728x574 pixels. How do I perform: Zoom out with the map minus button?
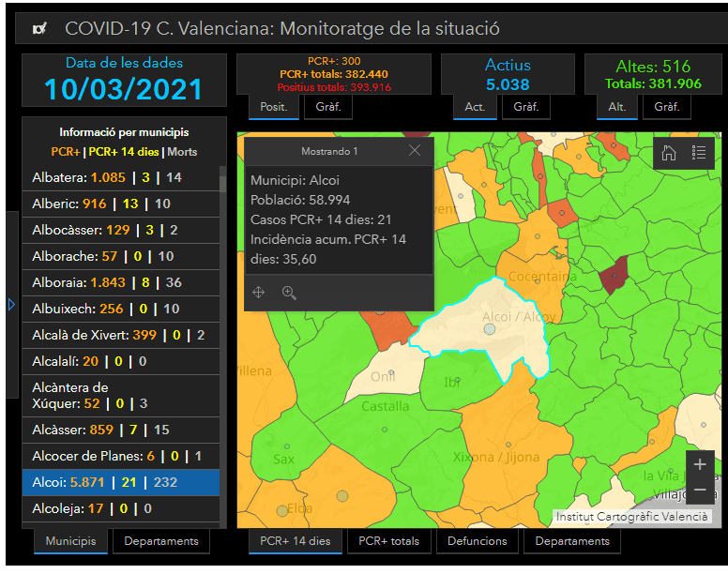[x=700, y=490]
